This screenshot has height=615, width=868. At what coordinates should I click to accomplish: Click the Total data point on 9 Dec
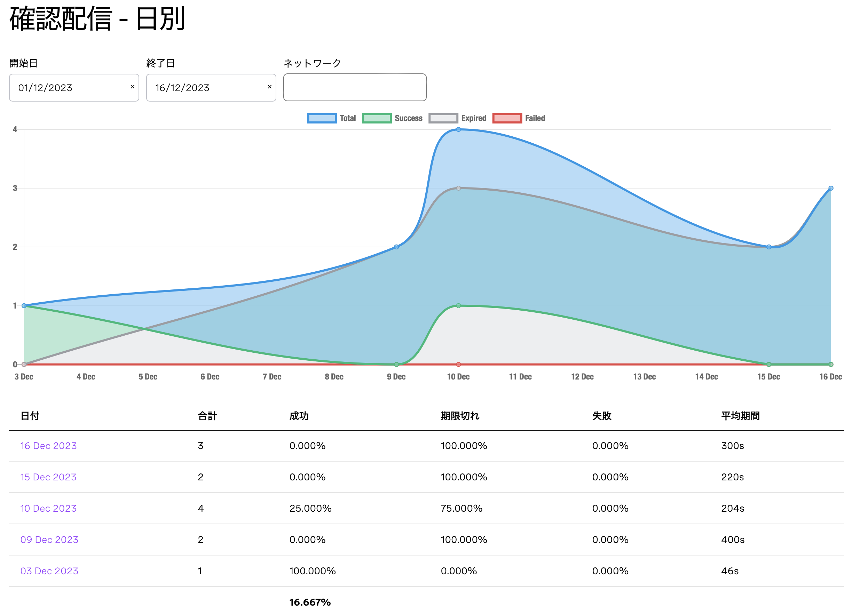pyautogui.click(x=396, y=247)
